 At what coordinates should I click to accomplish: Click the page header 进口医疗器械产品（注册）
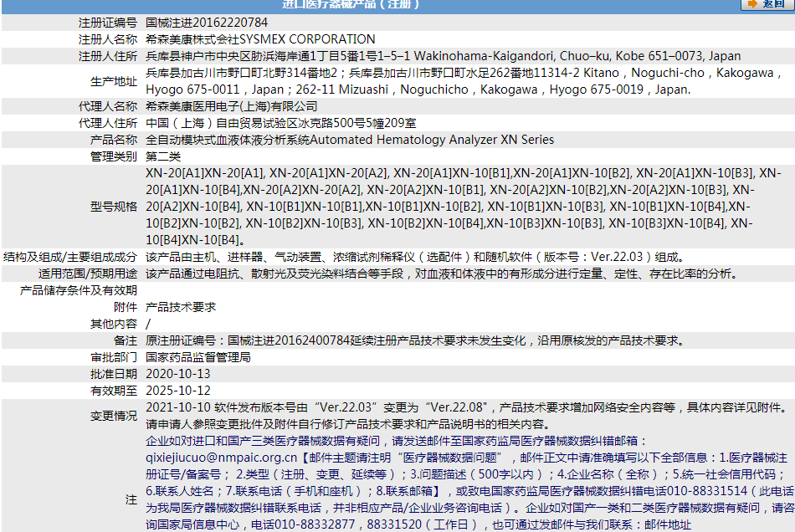tap(351, 4)
